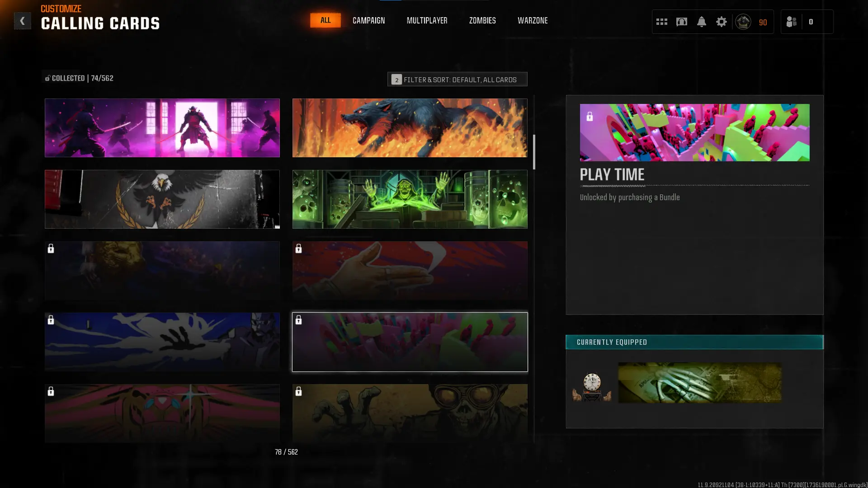This screenshot has width=868, height=488.
Task: Click the player profile avatar icon
Action: (x=743, y=22)
